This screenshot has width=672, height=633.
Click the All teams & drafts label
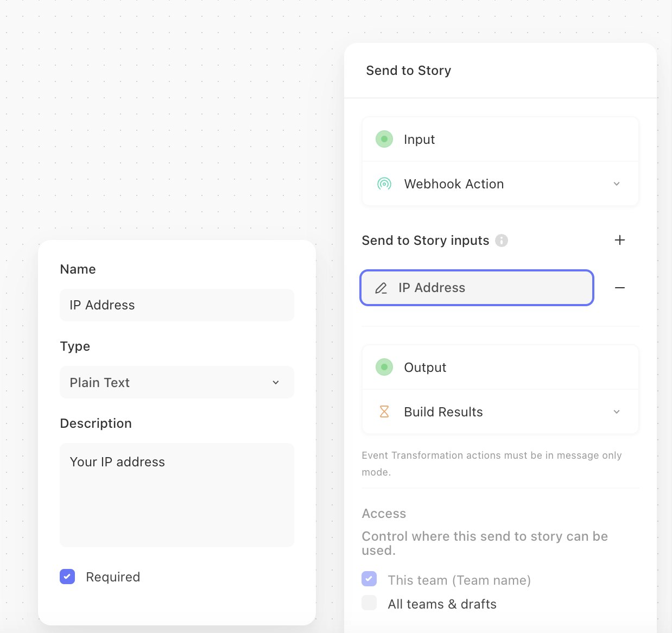(442, 604)
